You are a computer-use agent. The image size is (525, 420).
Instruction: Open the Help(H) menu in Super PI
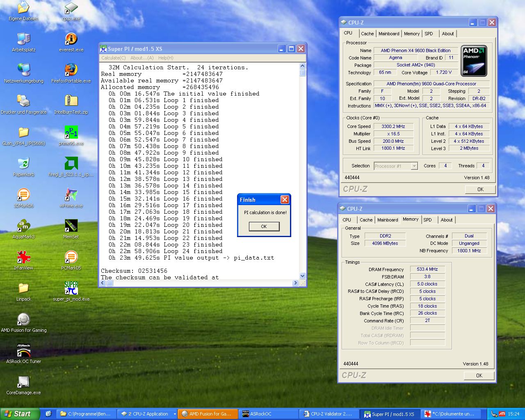[166, 58]
